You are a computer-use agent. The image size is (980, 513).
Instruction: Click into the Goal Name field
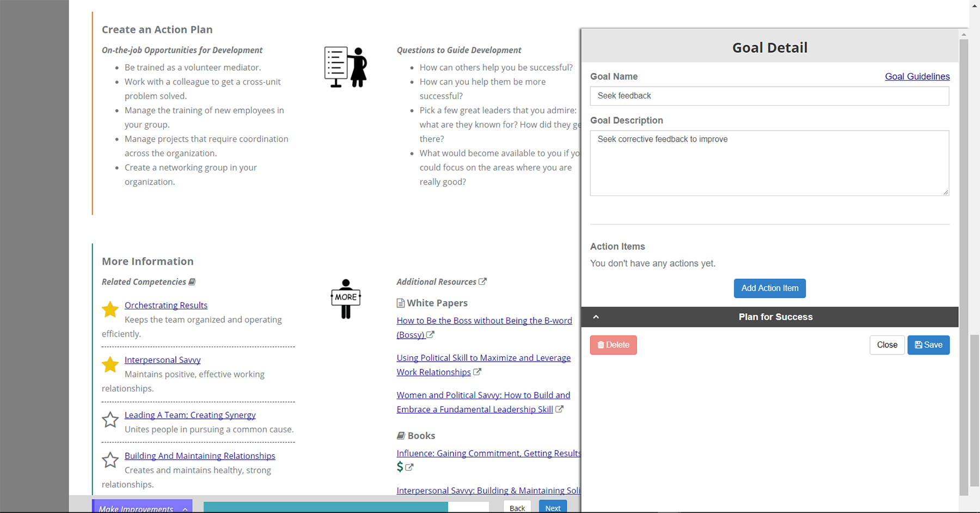coord(769,96)
